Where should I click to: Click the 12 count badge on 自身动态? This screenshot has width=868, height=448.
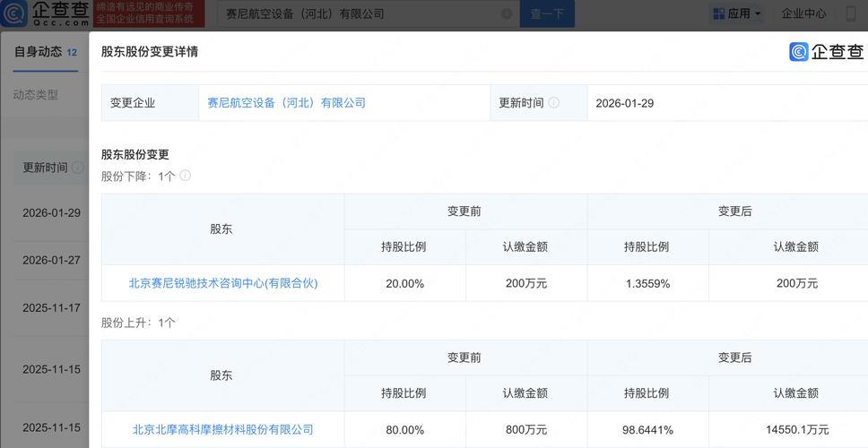72,53
